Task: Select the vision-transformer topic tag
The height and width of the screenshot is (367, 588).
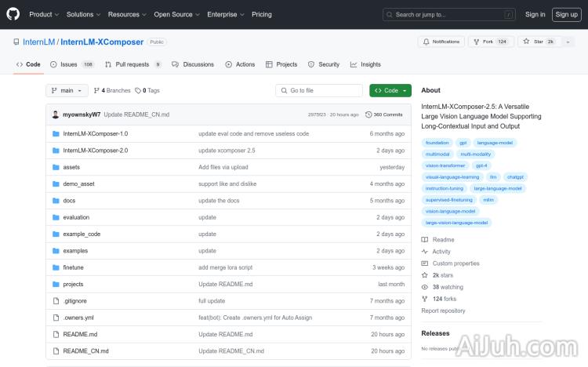Action: pos(445,165)
